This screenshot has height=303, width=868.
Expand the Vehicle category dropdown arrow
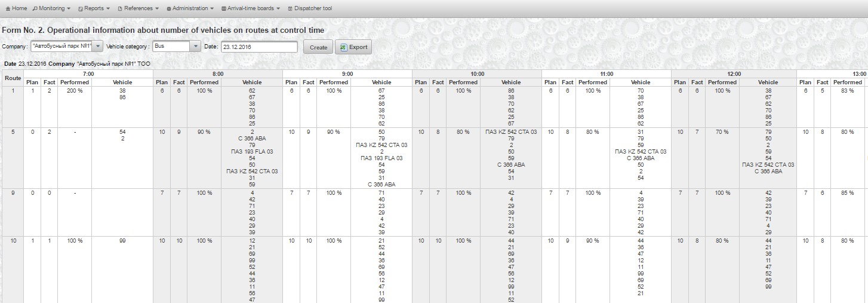coord(195,47)
